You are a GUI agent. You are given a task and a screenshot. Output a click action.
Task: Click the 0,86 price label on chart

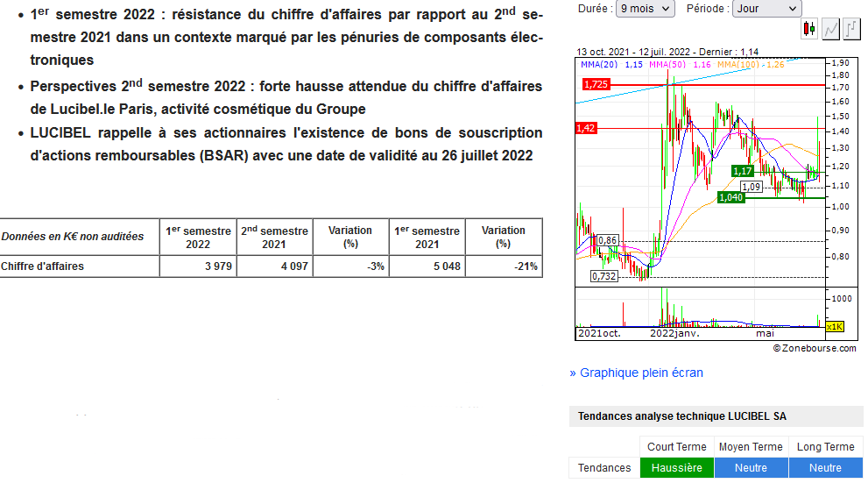coord(608,240)
